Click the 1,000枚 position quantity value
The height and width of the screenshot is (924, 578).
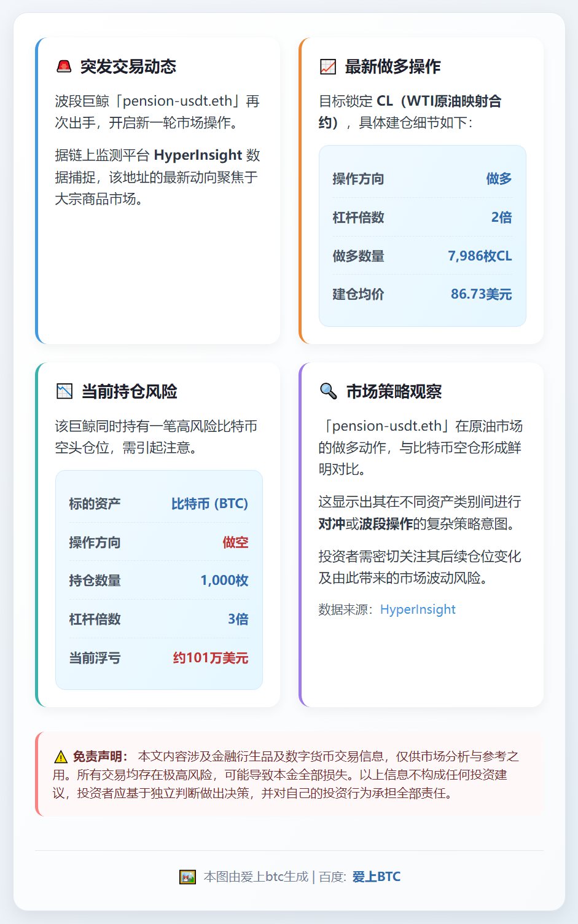[x=224, y=581]
